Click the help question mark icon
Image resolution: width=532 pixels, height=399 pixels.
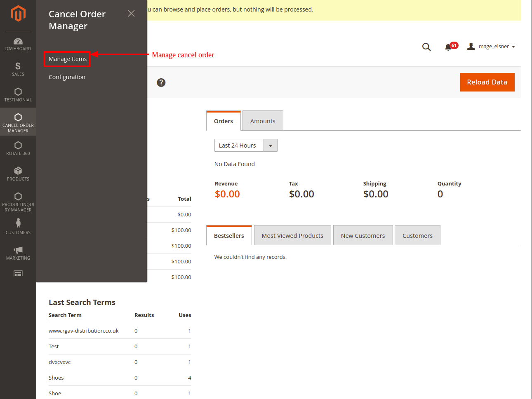(x=161, y=82)
